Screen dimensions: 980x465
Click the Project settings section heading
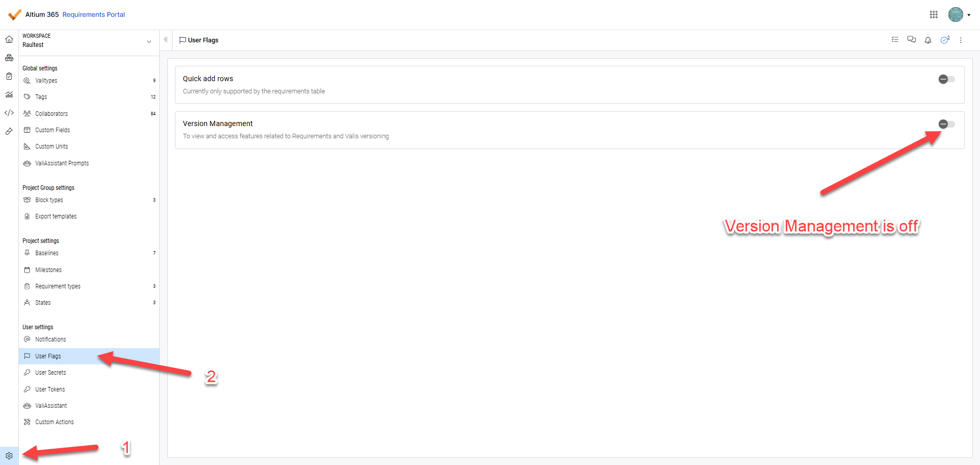(x=41, y=241)
